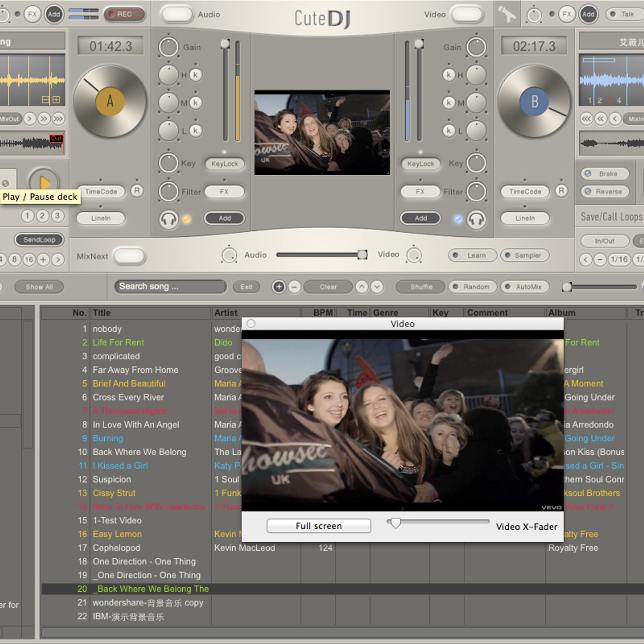Toggle the Audio mode switch at top
The width and height of the screenshot is (644, 644).
(x=177, y=14)
